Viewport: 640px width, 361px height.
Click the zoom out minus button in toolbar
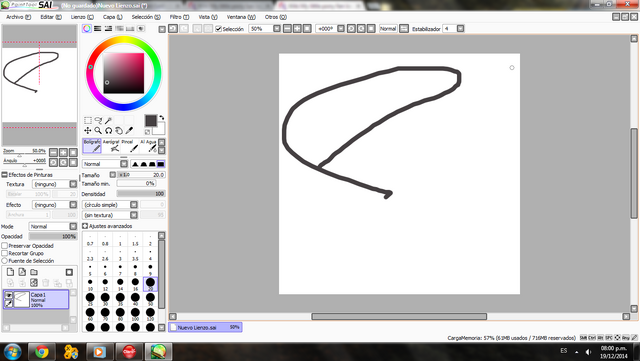click(x=287, y=29)
